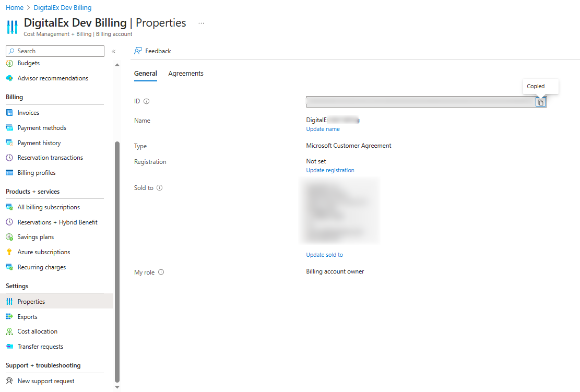Click the Cost allocation icon
The width and height of the screenshot is (580, 392).
(9, 331)
